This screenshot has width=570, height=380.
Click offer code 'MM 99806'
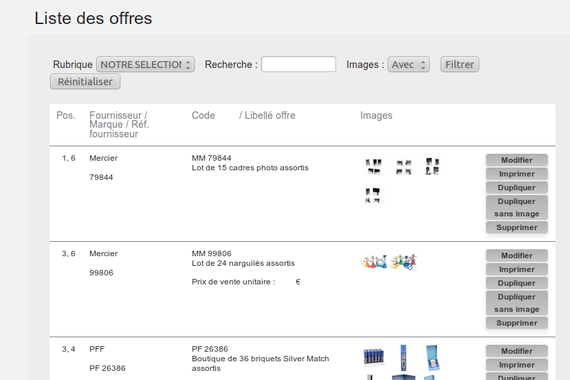click(211, 253)
